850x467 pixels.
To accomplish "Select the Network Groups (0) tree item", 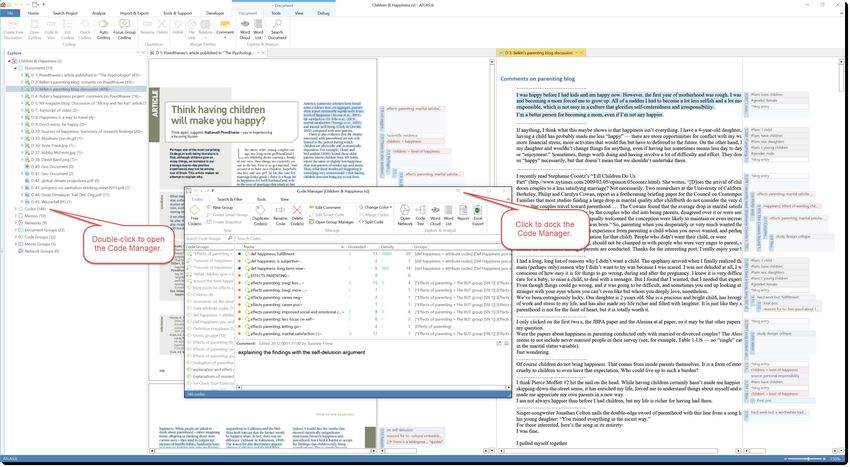I will pyautogui.click(x=39, y=251).
